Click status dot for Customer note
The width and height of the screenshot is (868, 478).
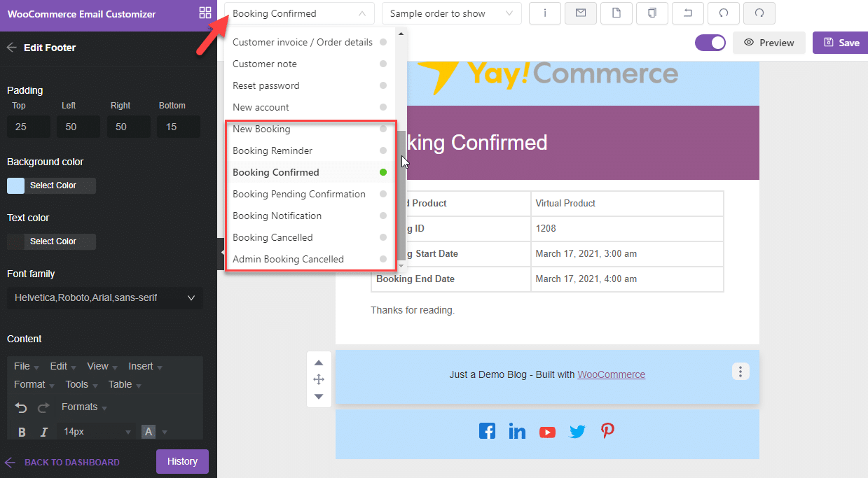[383, 64]
